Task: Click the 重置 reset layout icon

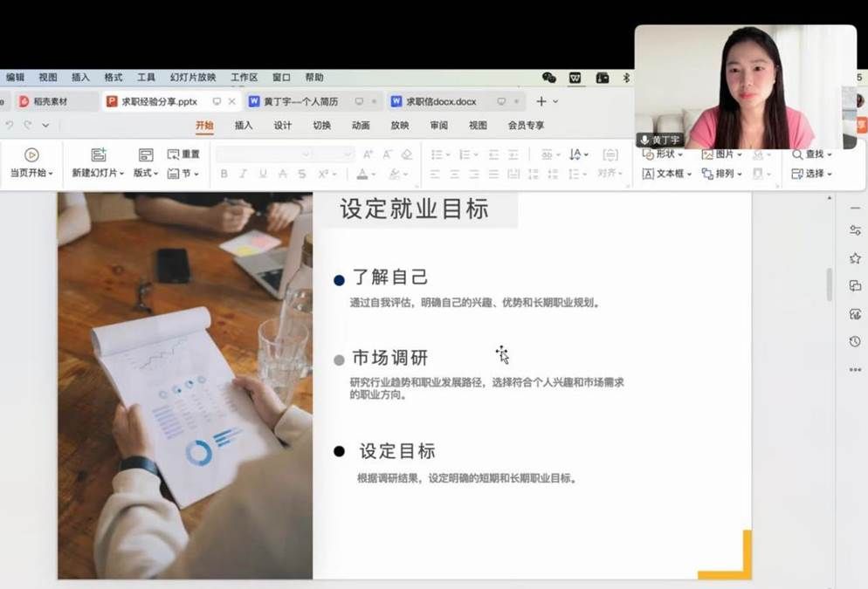Action: [173, 154]
